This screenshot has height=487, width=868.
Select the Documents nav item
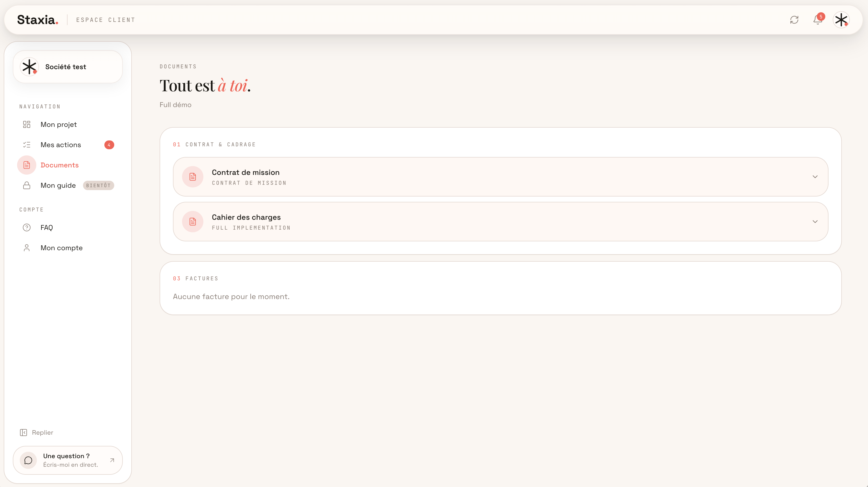pyautogui.click(x=68, y=165)
